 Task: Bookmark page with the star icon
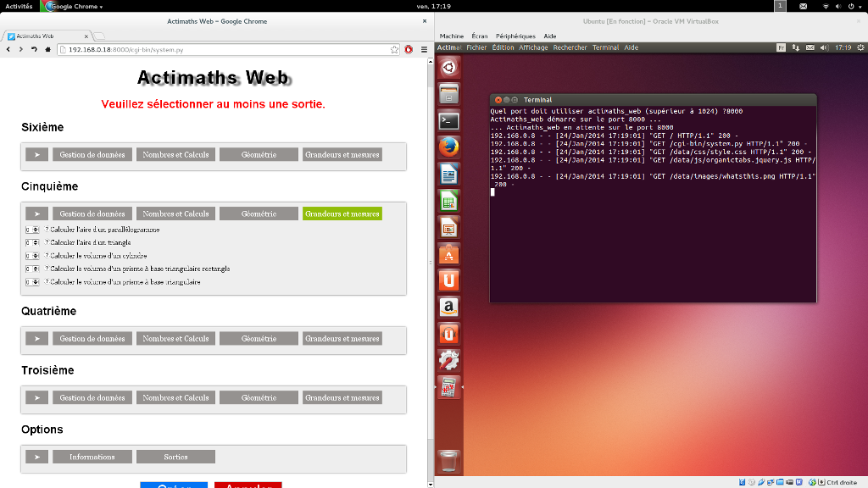pyautogui.click(x=394, y=50)
